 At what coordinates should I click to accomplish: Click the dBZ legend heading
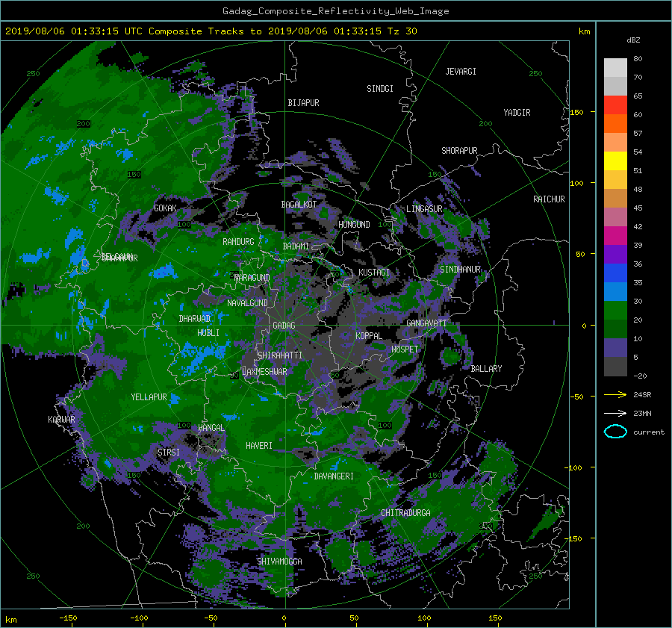pyautogui.click(x=633, y=40)
